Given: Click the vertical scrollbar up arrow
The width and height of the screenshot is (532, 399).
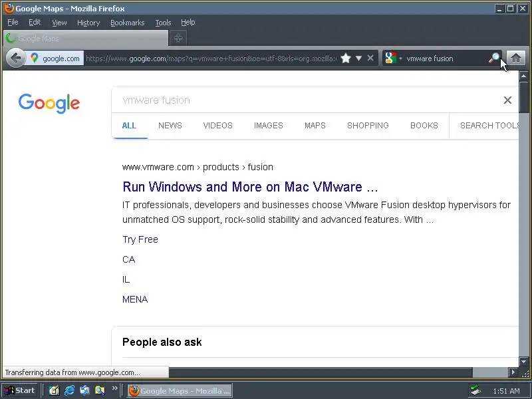Looking at the screenshot, I should pyautogui.click(x=523, y=76).
